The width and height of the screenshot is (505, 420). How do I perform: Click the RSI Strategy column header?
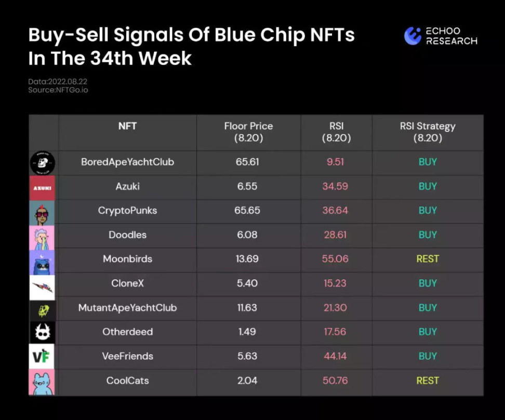coord(428,132)
